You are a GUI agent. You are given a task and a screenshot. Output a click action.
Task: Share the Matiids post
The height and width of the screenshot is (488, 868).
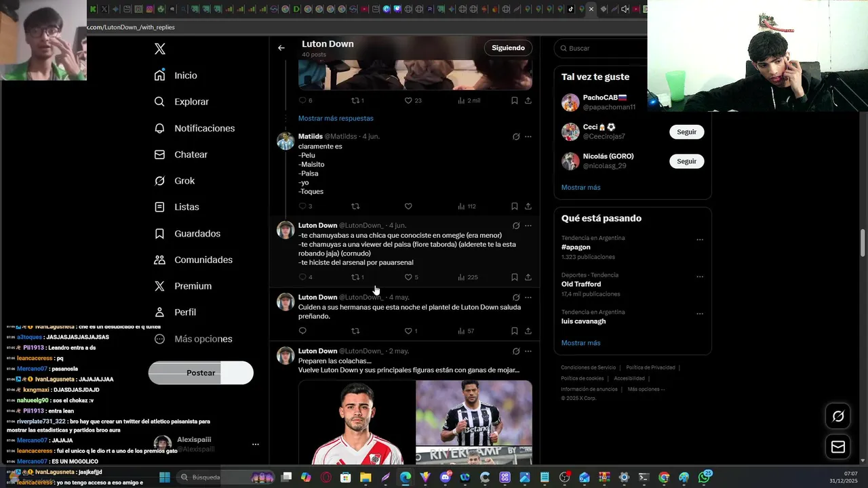point(528,206)
